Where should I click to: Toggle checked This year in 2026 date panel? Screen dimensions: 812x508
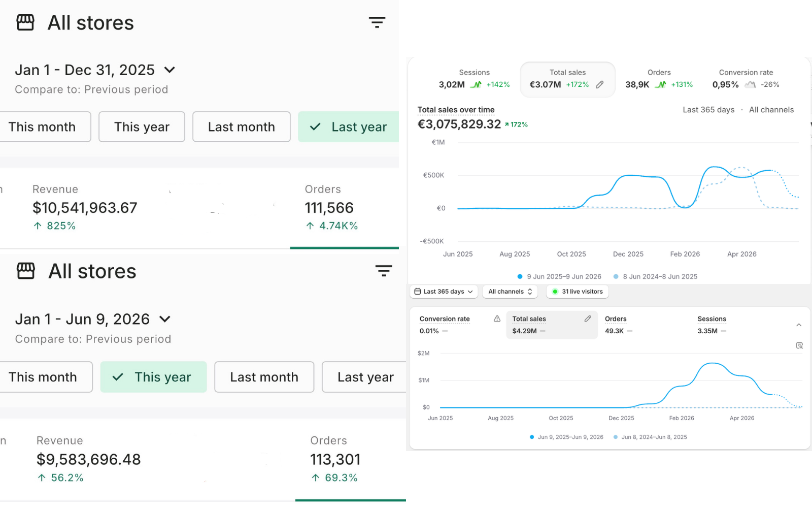click(x=153, y=377)
